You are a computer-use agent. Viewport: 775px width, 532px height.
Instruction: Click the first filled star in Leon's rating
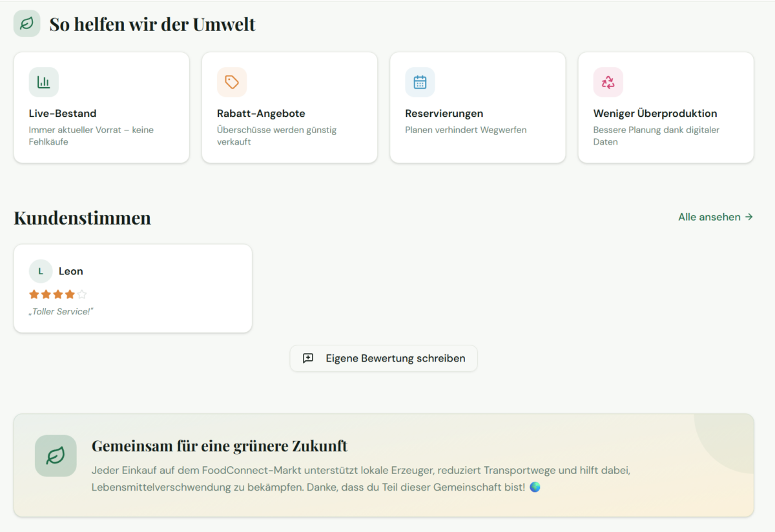[34, 294]
